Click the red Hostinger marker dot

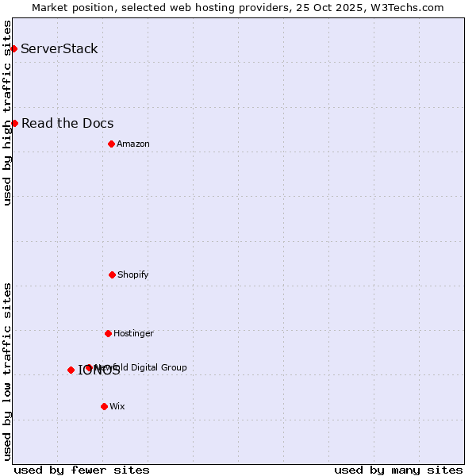click(x=108, y=333)
